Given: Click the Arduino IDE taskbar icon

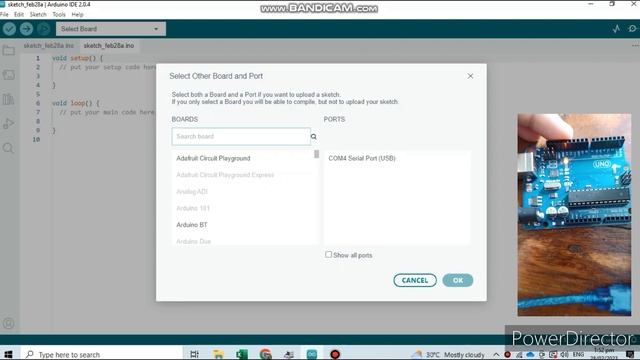Looking at the screenshot, I should 312,354.
